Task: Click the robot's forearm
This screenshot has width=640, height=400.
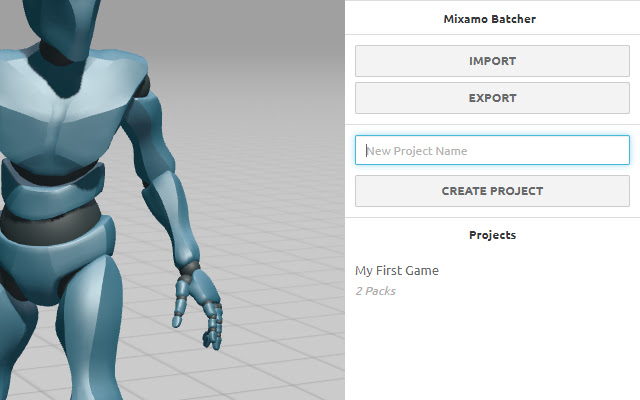Action: [x=173, y=220]
